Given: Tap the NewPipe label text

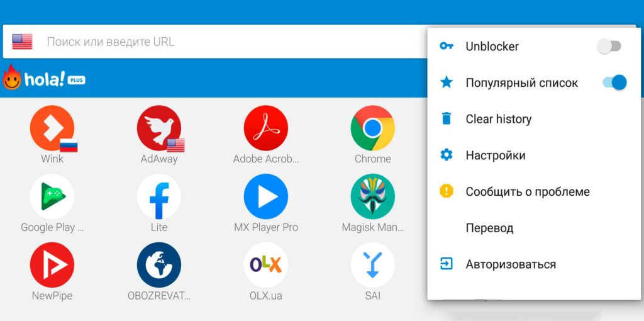Looking at the screenshot, I should point(52,296).
